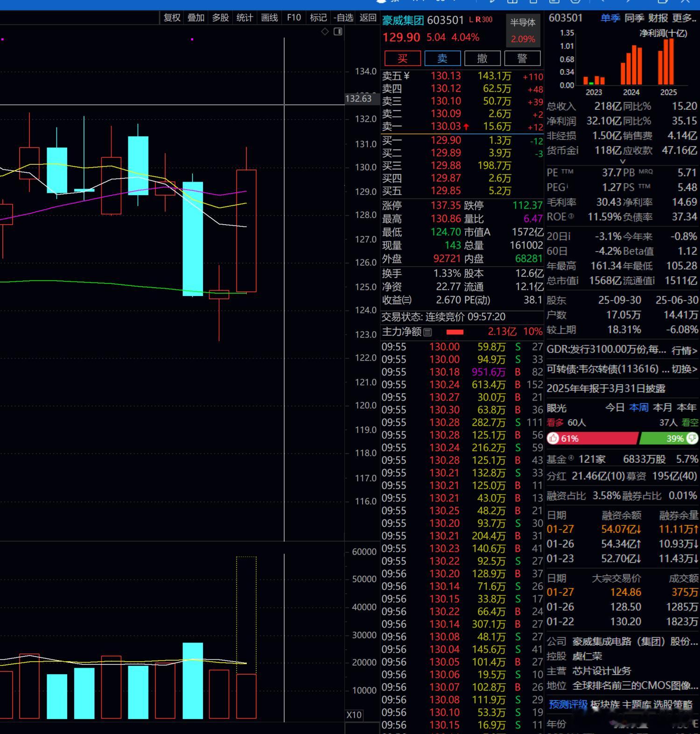Viewport: 700px width, 734px height.
Task: Switch to the 预测评级 tab
Action: coord(567,705)
